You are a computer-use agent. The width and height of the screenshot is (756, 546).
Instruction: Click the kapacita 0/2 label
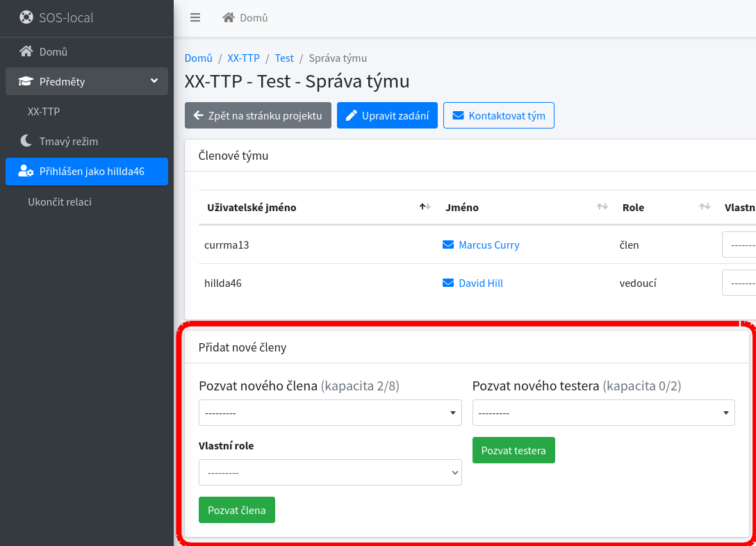(642, 386)
